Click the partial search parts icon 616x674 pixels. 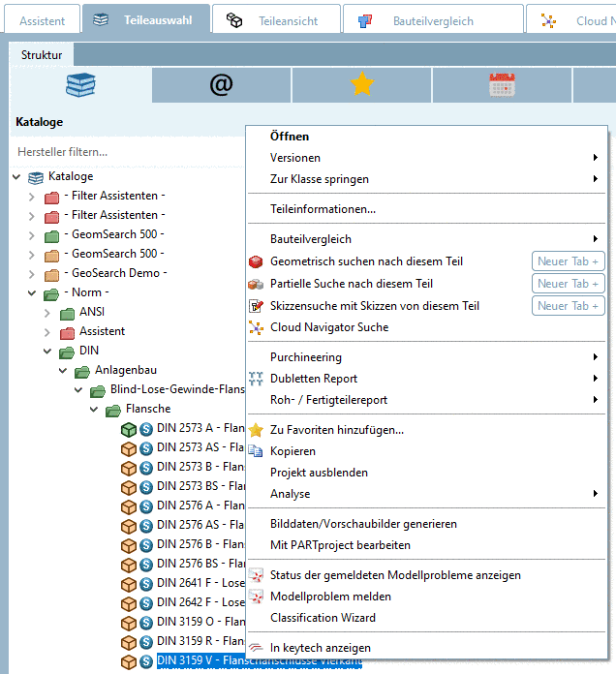coord(256,284)
